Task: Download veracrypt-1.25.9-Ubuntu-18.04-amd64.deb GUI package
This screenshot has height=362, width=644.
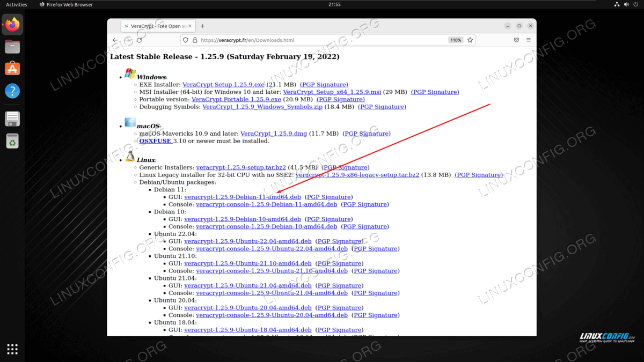Action: point(248,330)
